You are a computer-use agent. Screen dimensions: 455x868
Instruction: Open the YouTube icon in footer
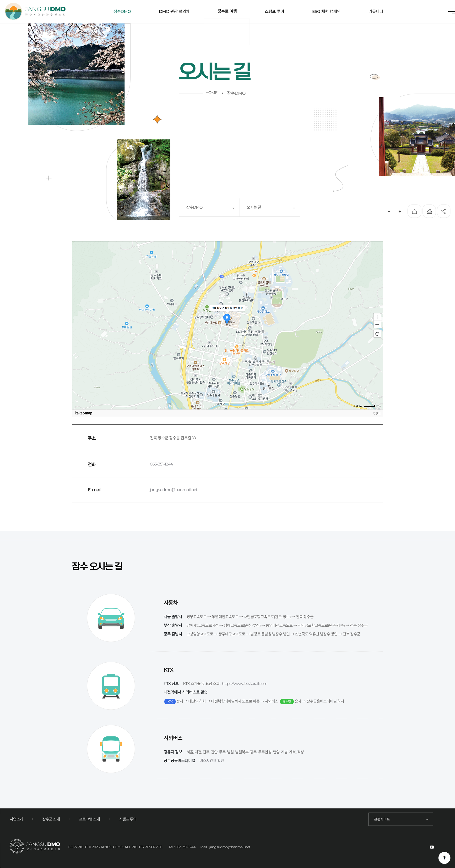pyautogui.click(x=432, y=847)
